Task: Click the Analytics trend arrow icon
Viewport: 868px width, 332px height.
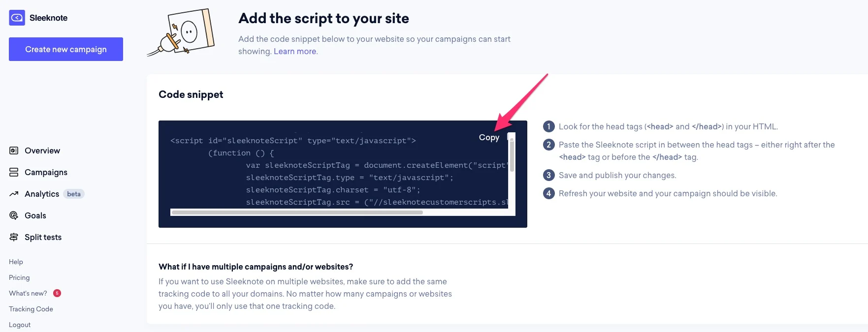Action: click(x=14, y=194)
